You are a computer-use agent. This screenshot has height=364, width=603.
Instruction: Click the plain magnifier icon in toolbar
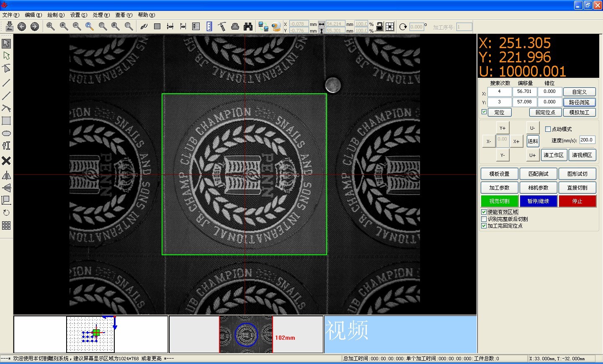coord(129,26)
